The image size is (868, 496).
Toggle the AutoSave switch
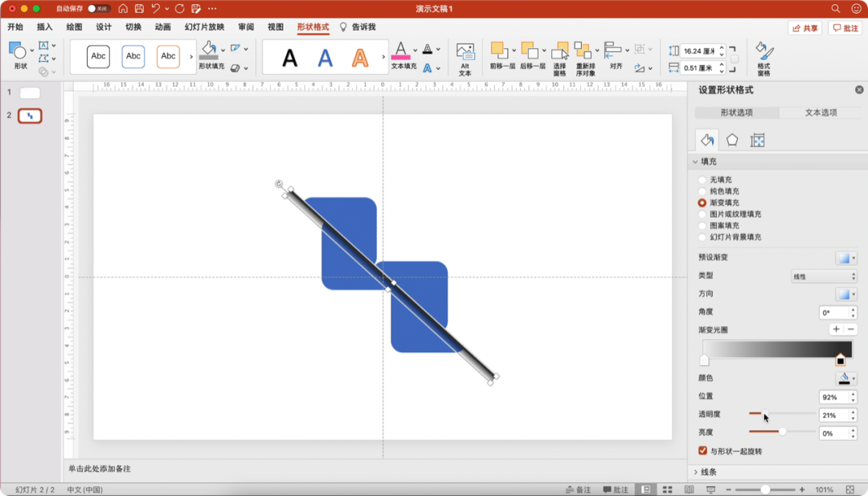[x=99, y=8]
